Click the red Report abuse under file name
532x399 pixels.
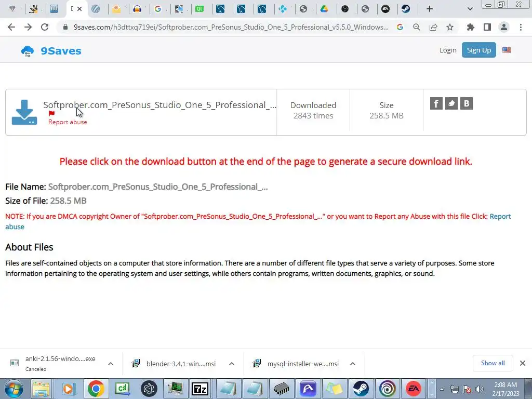[x=68, y=122]
